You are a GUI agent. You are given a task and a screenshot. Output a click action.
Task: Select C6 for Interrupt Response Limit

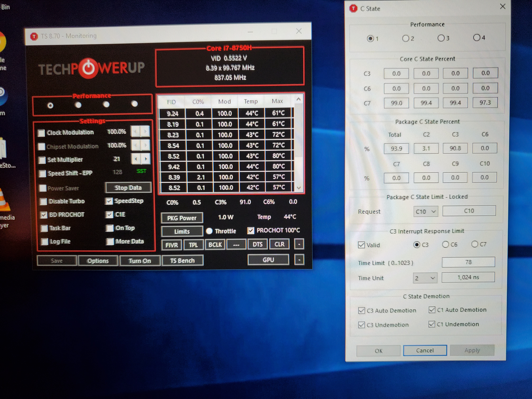tap(445, 244)
